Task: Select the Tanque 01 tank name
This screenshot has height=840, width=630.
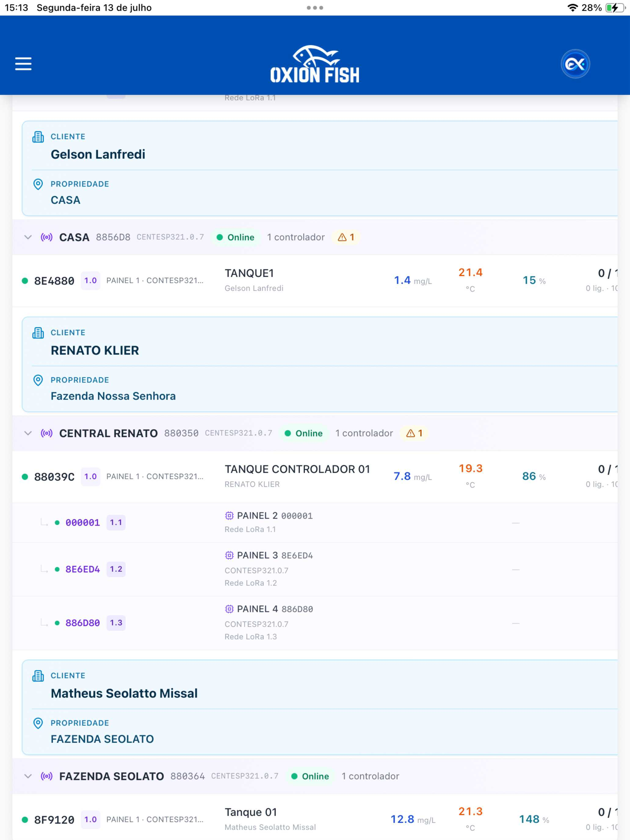Action: tap(251, 812)
